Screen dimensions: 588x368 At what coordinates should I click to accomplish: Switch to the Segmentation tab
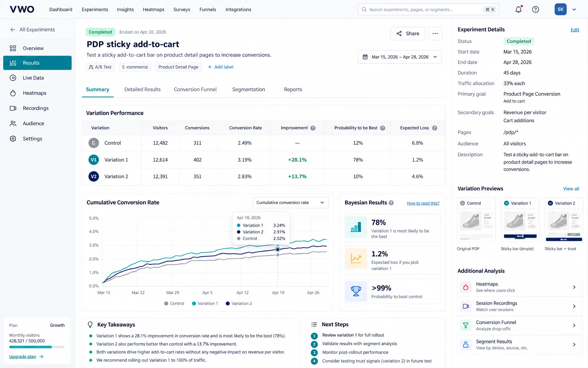click(x=249, y=89)
